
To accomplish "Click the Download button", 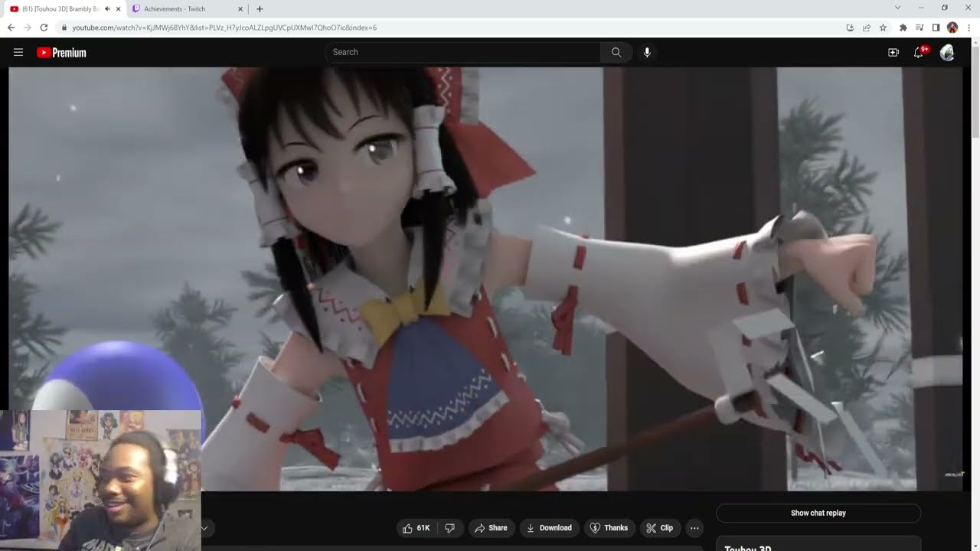I will [549, 528].
